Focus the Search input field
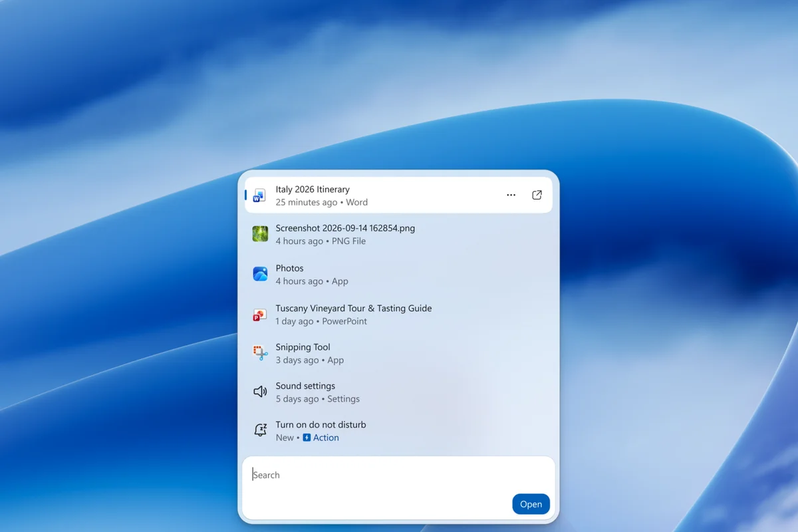The image size is (798, 532). tap(398, 475)
